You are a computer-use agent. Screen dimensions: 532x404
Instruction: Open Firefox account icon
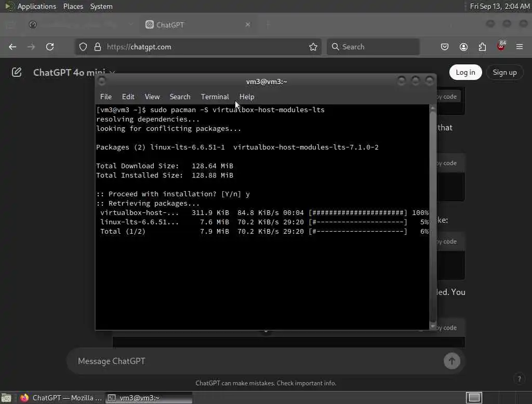(x=463, y=47)
